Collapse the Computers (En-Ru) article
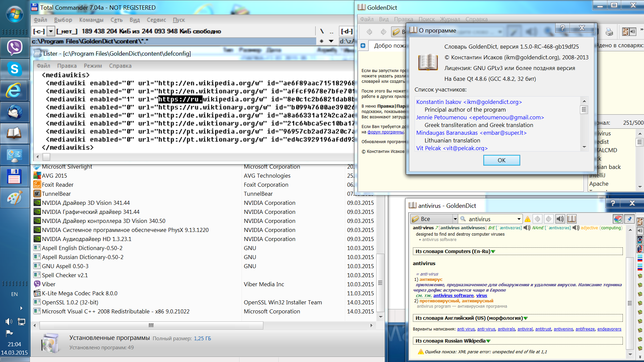Screen dimensions: 644x362 point(493,251)
